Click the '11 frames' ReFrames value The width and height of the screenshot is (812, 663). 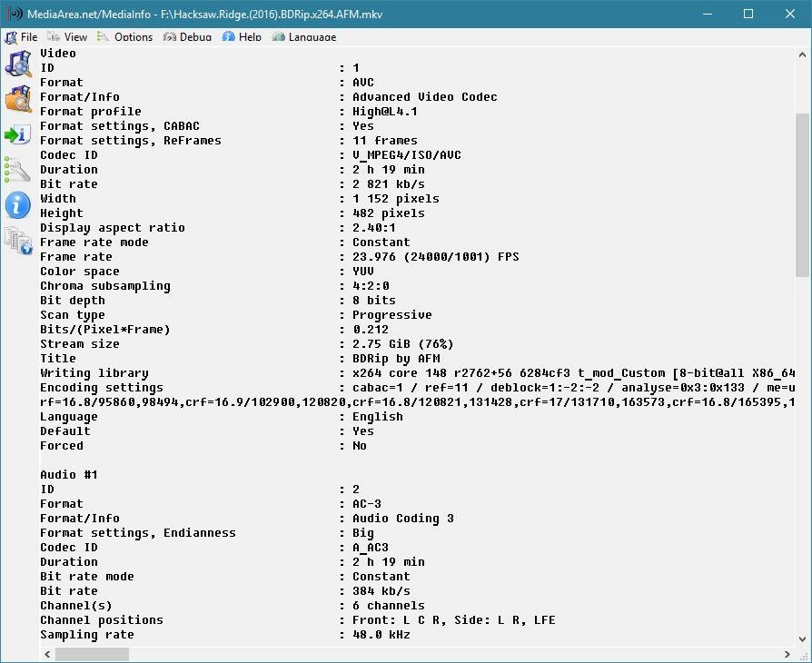point(385,141)
